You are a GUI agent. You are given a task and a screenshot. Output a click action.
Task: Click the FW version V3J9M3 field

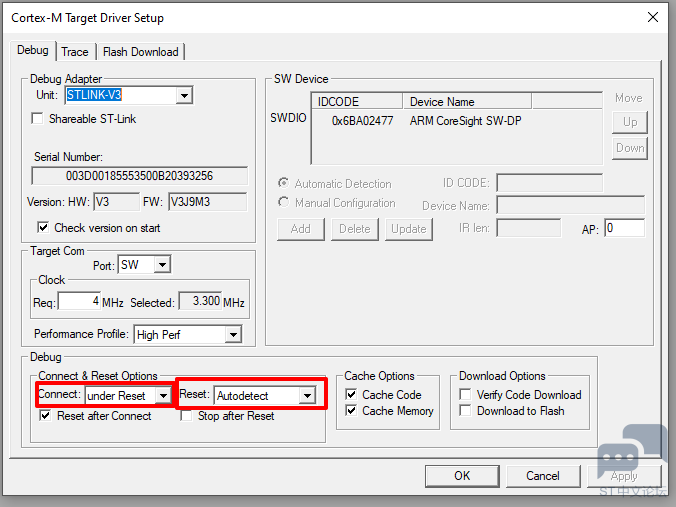pyautogui.click(x=207, y=202)
